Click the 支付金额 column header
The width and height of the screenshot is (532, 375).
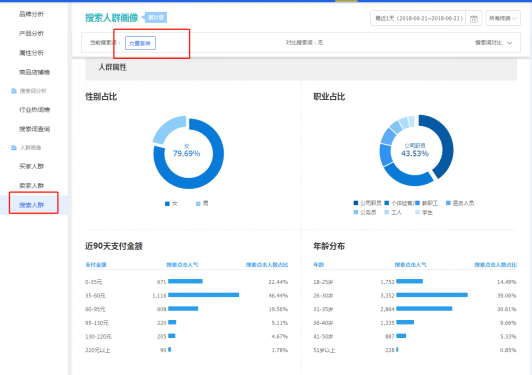pos(96,265)
